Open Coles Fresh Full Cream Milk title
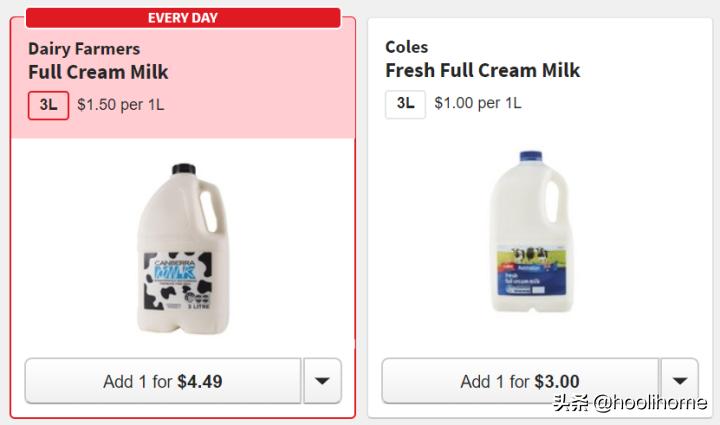The height and width of the screenshot is (425, 720). [x=482, y=70]
